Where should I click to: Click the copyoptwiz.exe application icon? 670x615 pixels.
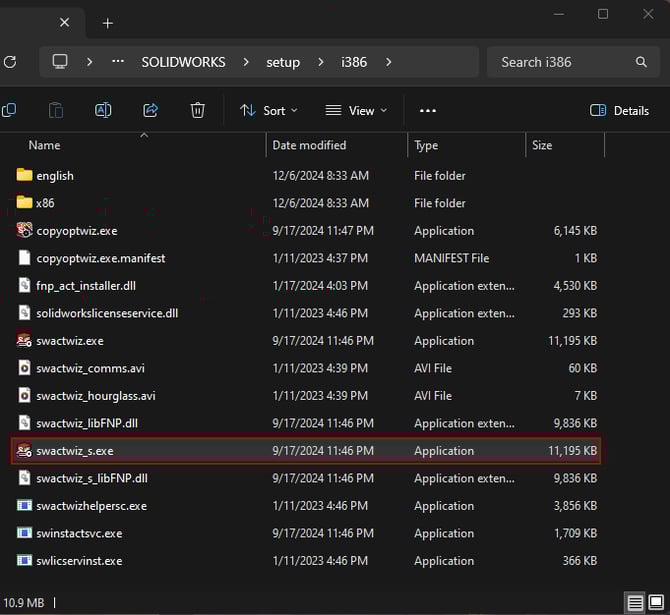pos(25,230)
